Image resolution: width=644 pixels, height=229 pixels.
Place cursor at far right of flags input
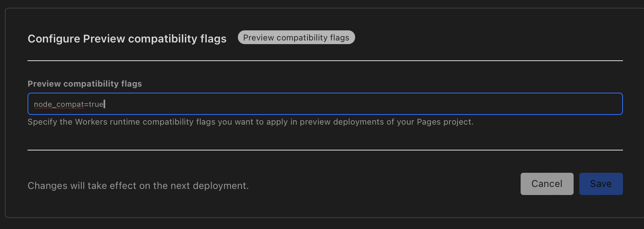(x=615, y=104)
